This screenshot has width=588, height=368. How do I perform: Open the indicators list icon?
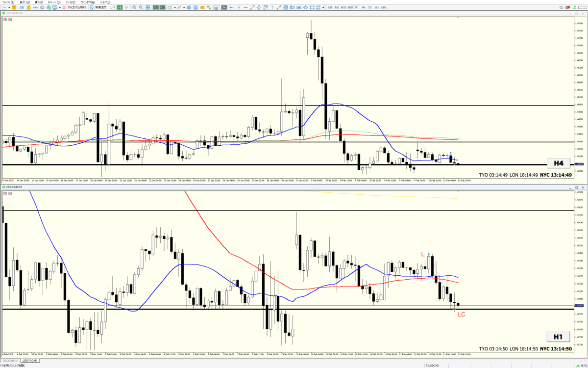(170, 7)
